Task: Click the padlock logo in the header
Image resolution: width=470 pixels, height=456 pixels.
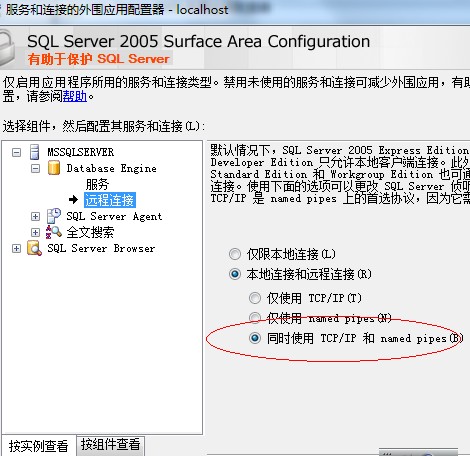Action: tap(7, 48)
